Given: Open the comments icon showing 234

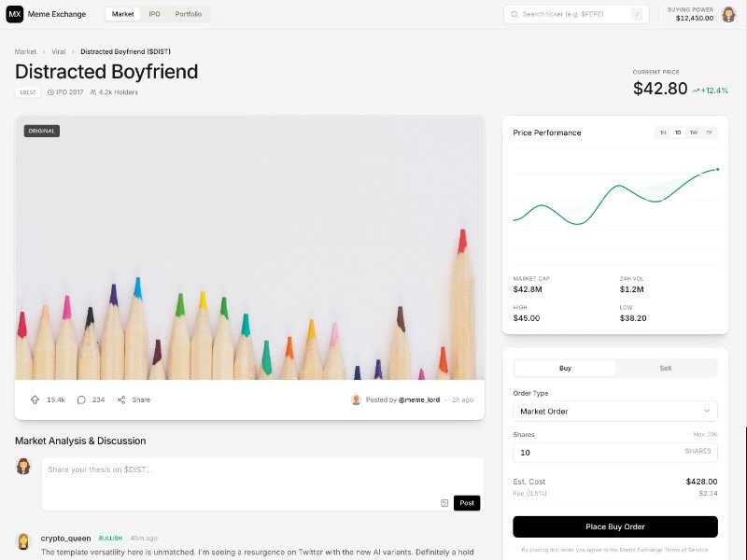Looking at the screenshot, I should pos(81,399).
